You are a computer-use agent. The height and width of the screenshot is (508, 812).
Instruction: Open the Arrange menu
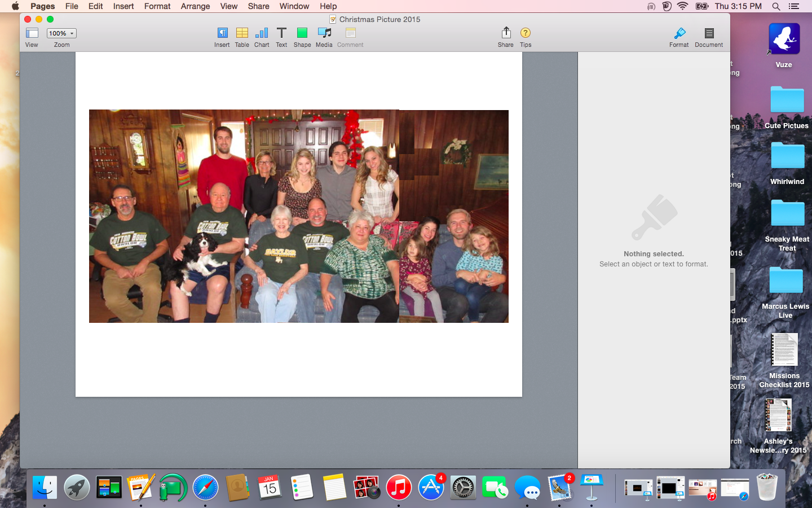195,6
